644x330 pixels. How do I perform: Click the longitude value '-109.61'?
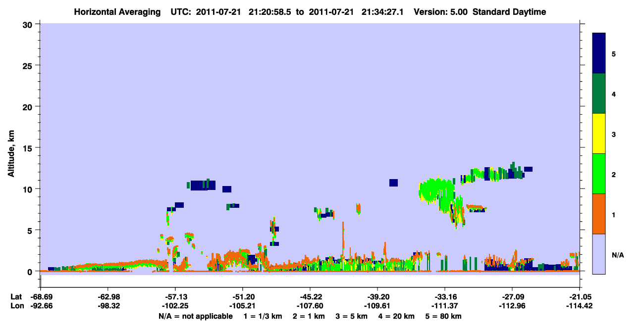coord(377,306)
